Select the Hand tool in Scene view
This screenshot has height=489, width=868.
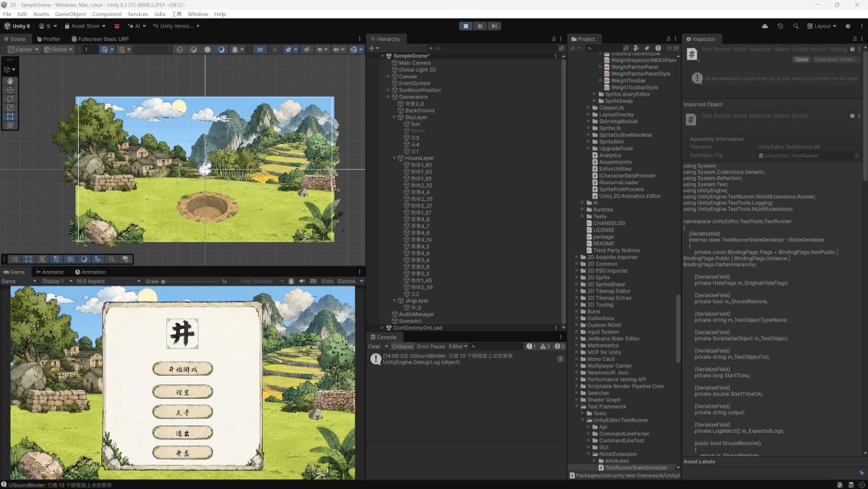tap(10, 81)
